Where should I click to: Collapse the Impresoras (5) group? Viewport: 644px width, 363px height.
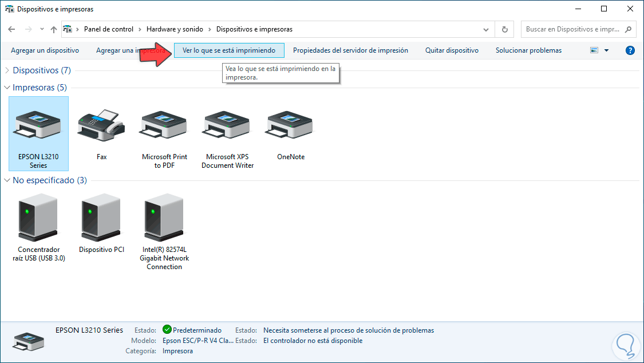(x=7, y=88)
